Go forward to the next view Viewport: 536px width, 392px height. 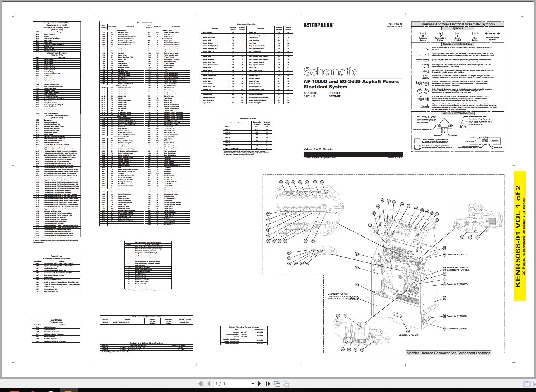pos(286,384)
